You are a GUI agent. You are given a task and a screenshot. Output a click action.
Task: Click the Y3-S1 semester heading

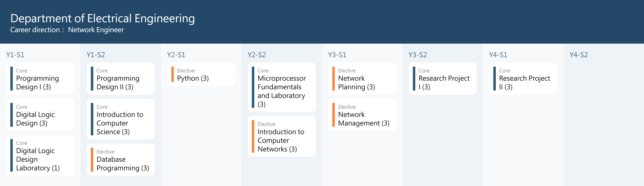tap(337, 55)
